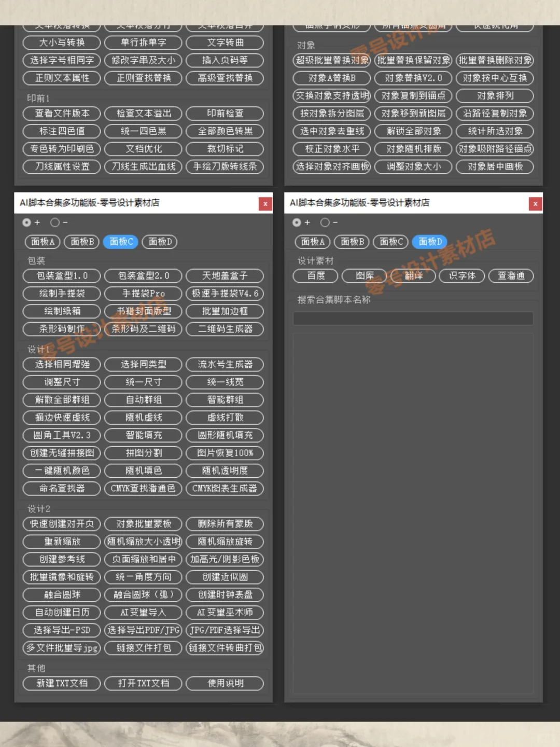Image resolution: width=560 pixels, height=747 pixels.
Task: Click the 文字转曲 button
Action: tap(225, 43)
